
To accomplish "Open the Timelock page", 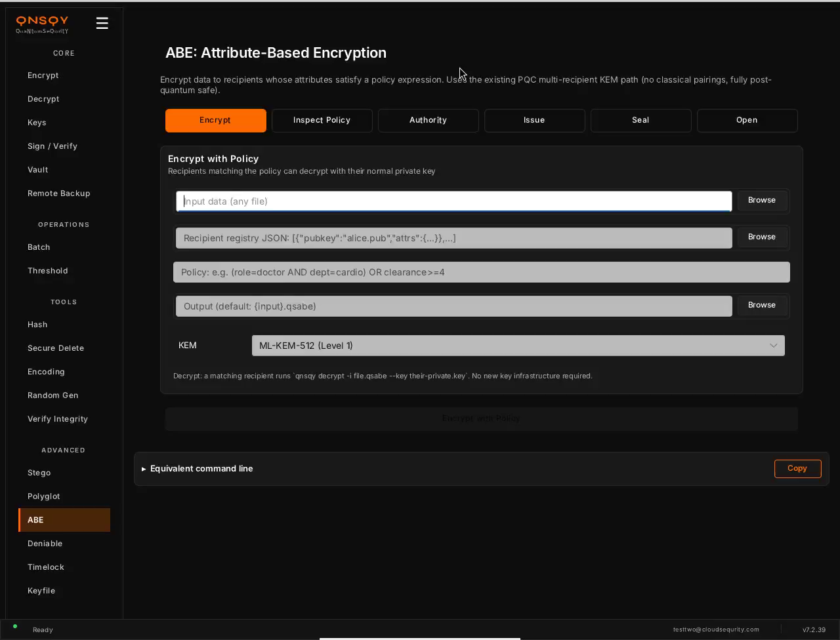I will [64, 567].
